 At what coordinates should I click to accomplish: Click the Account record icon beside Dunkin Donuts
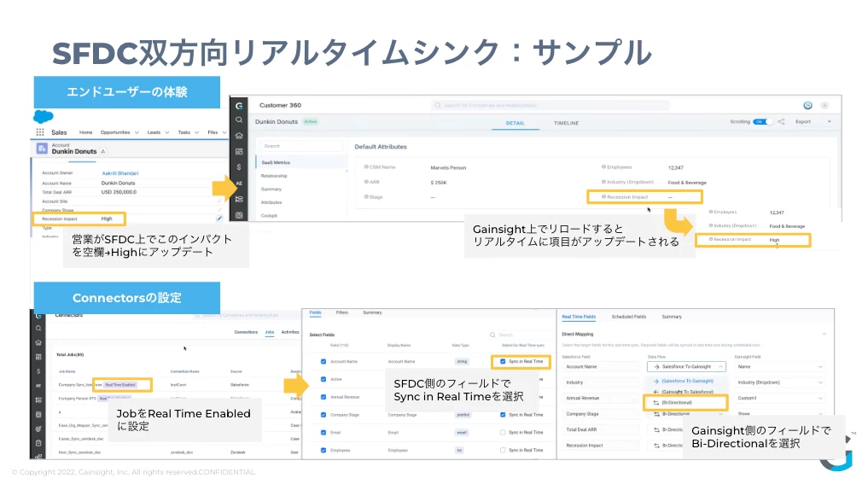click(42, 149)
